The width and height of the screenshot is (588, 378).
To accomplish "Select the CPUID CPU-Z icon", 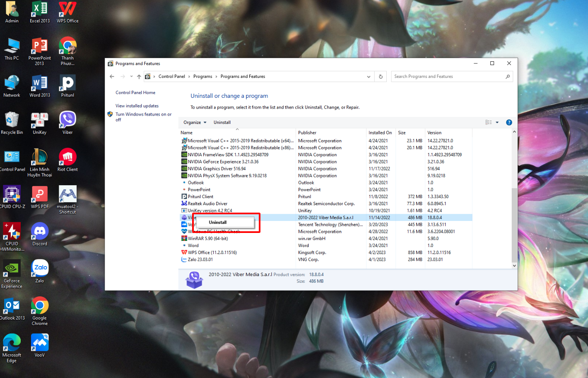I will pos(12,198).
